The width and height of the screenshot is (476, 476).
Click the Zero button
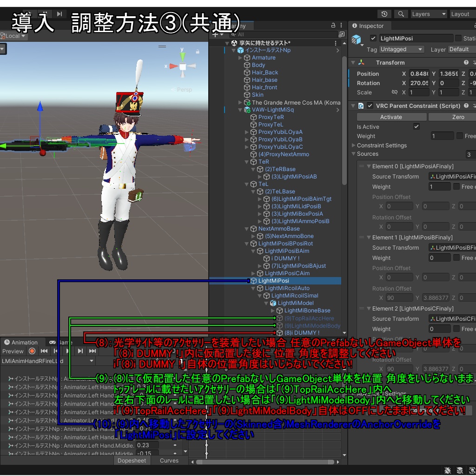[452, 117]
